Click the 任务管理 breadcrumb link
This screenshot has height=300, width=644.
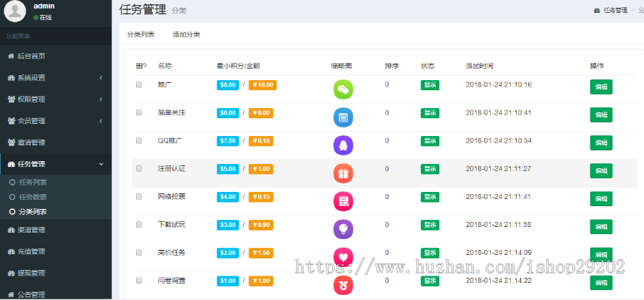[615, 10]
